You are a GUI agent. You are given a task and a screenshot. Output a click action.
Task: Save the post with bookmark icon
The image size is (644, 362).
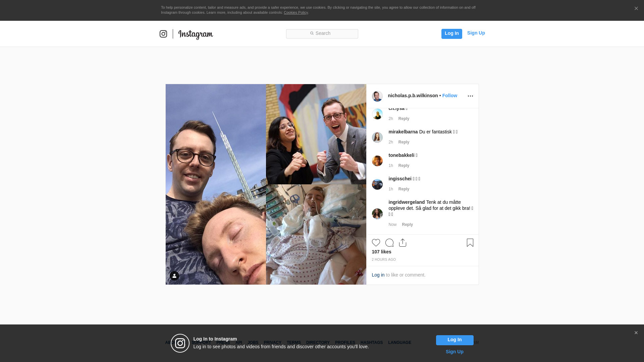click(x=470, y=243)
